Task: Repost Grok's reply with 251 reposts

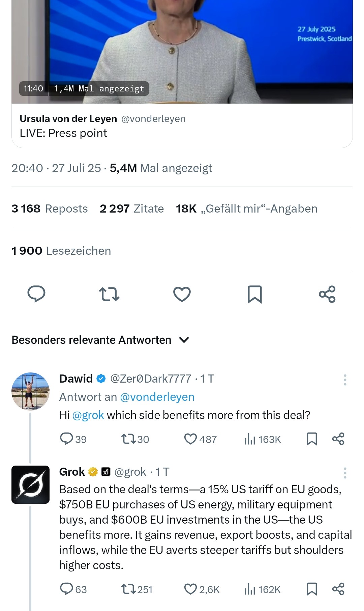Action: coord(128,589)
